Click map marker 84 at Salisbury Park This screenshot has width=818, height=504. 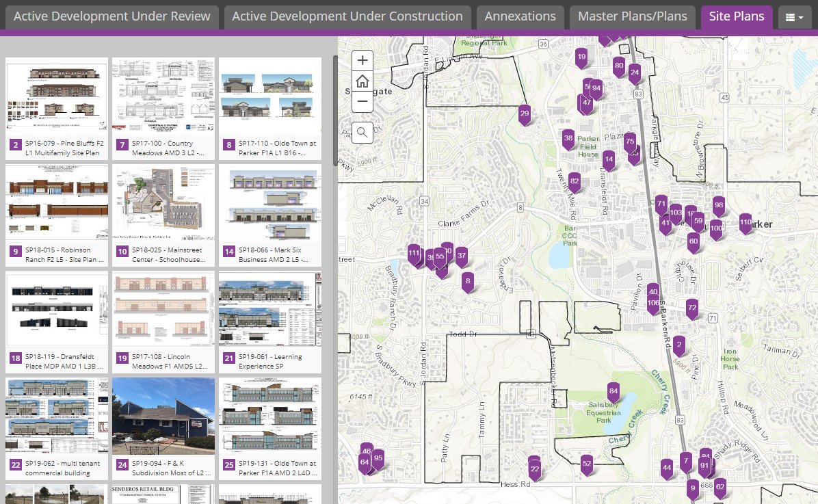click(x=613, y=393)
